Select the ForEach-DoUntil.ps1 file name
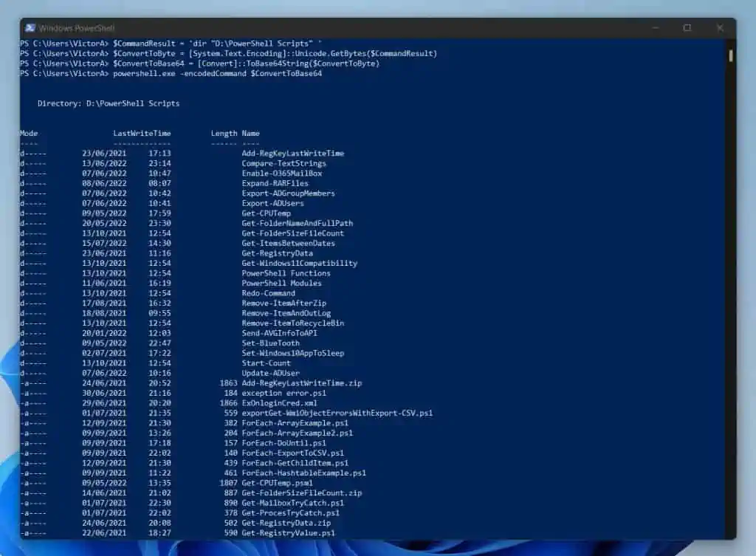Viewport: 756px width, 556px height. [284, 443]
